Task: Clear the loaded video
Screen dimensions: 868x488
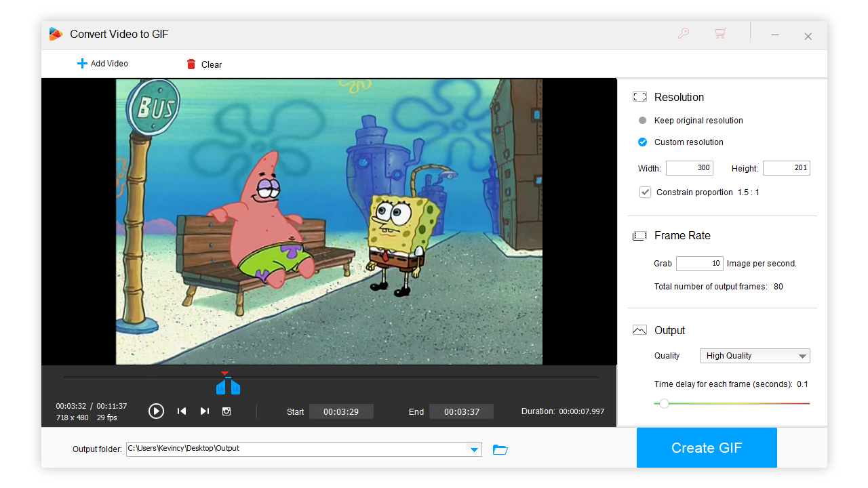Action: point(203,64)
